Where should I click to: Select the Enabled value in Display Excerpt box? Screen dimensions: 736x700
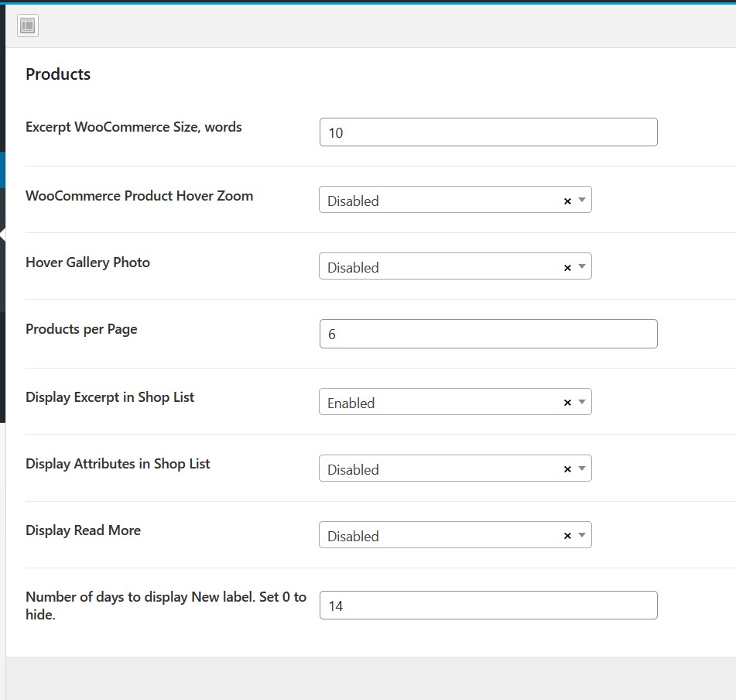(351, 403)
